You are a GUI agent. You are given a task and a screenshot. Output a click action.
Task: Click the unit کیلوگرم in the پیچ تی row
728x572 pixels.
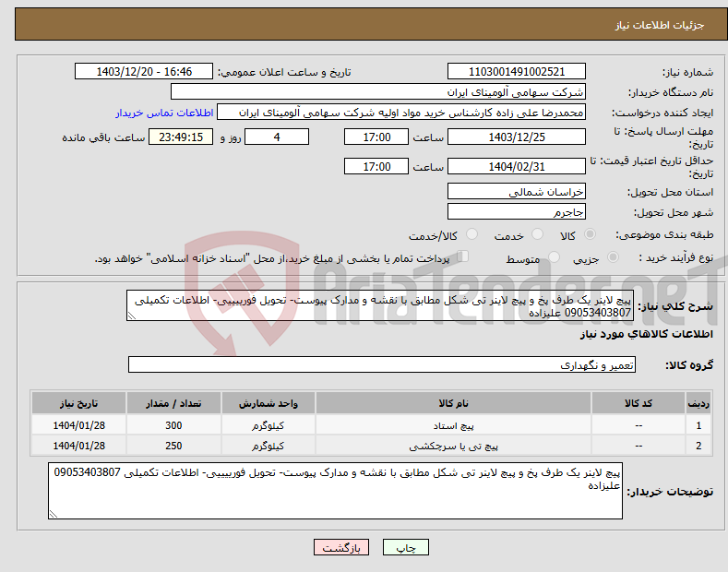pos(269,446)
